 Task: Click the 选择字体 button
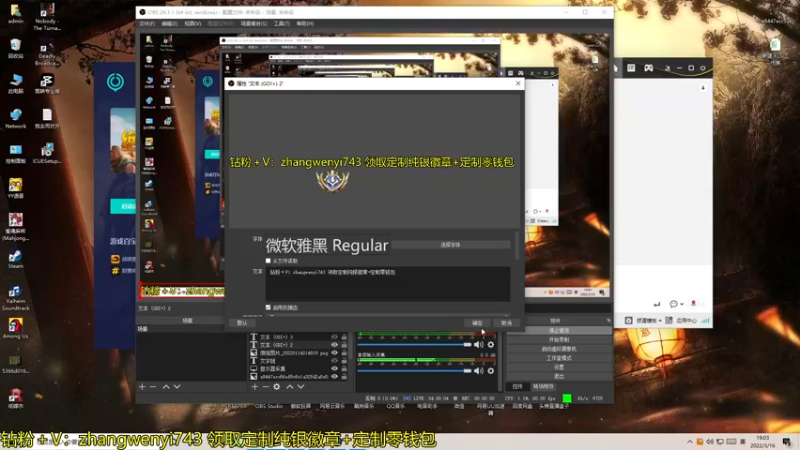click(x=450, y=245)
